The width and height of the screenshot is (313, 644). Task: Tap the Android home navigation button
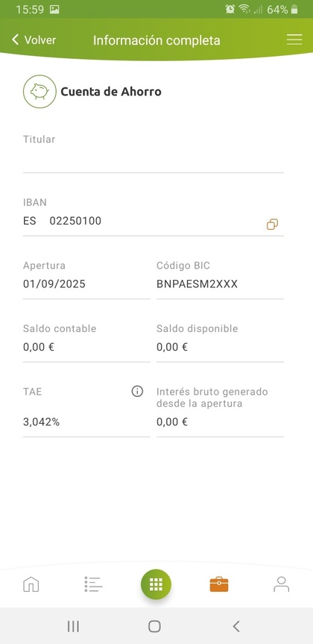pyautogui.click(x=154, y=626)
